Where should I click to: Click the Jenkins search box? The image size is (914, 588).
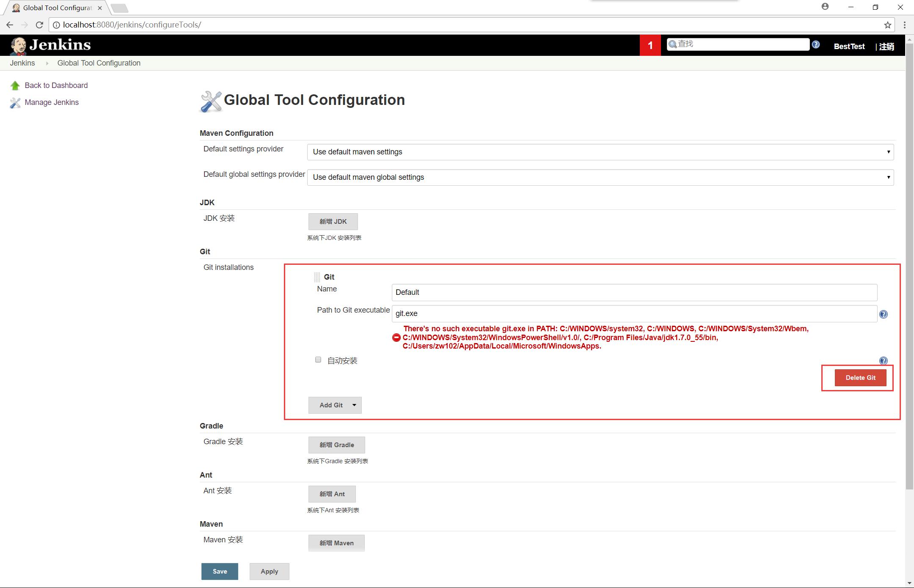click(x=738, y=44)
